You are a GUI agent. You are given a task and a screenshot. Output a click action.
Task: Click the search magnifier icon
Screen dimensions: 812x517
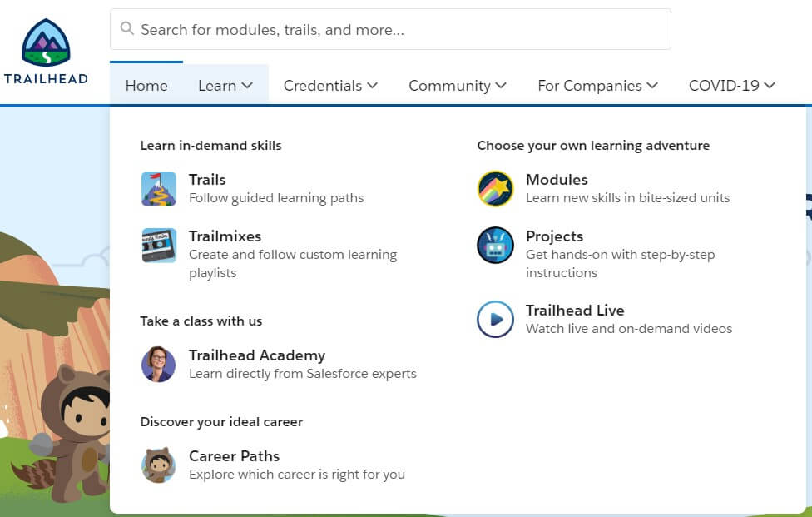pyautogui.click(x=127, y=29)
